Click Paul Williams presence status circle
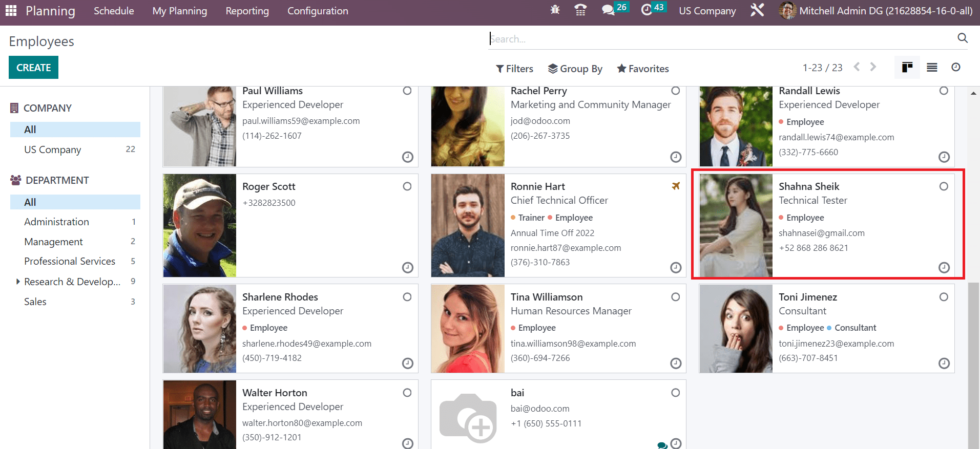980x449 pixels. pyautogui.click(x=407, y=91)
